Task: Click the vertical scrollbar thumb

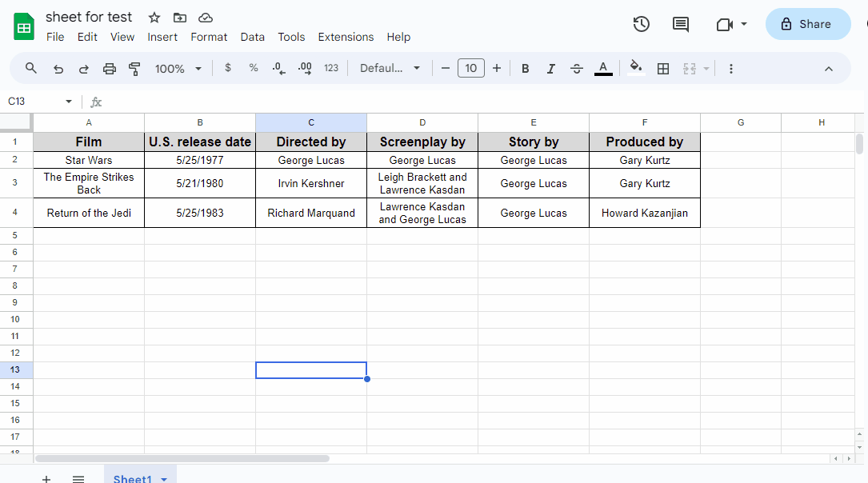Action: pyautogui.click(x=859, y=144)
